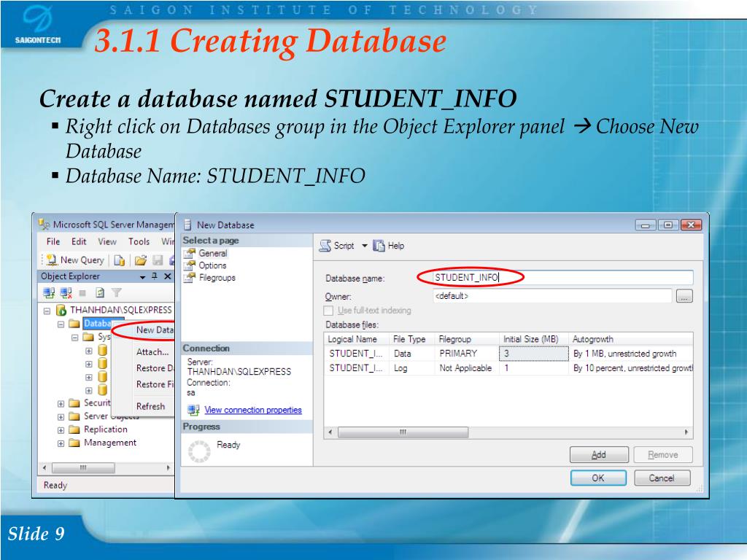The height and width of the screenshot is (560, 747).
Task: Open the View menu
Action: (x=107, y=241)
